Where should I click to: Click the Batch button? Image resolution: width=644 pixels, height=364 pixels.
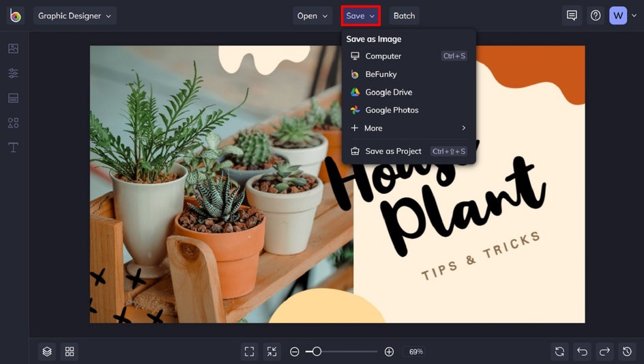point(404,16)
